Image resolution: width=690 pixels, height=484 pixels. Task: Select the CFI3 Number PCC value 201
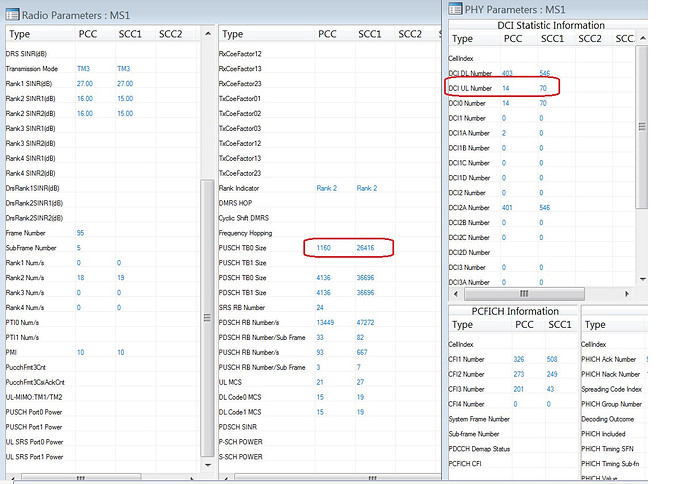click(x=519, y=389)
